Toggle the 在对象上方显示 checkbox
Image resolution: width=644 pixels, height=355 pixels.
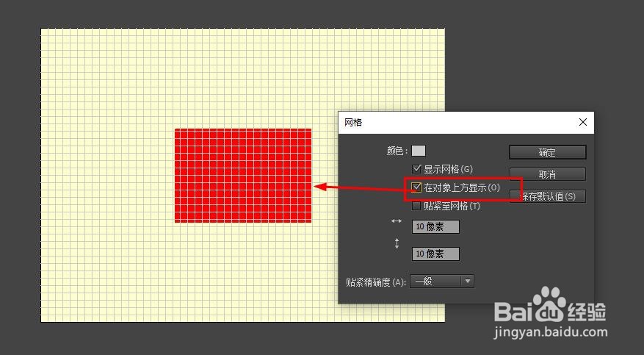[416, 187]
